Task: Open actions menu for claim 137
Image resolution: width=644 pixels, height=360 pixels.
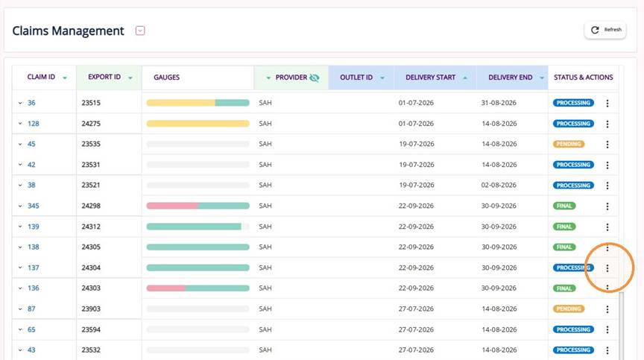Action: coord(607,268)
